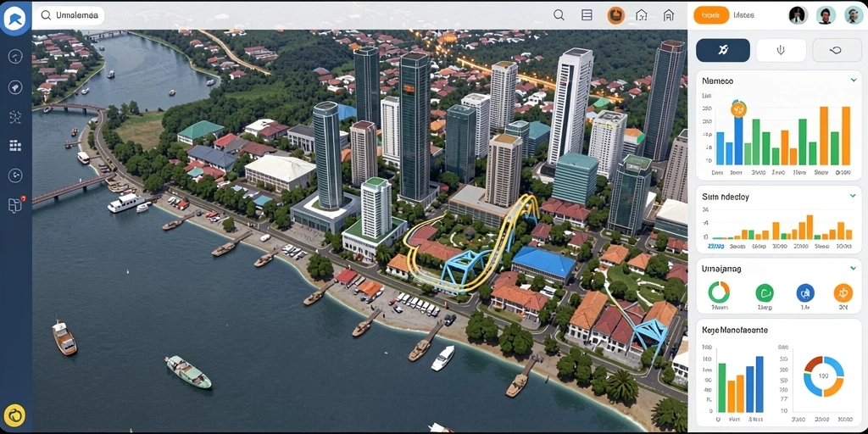Click the blue app logo in the corner
This screenshot has width=868, height=434.
click(15, 19)
